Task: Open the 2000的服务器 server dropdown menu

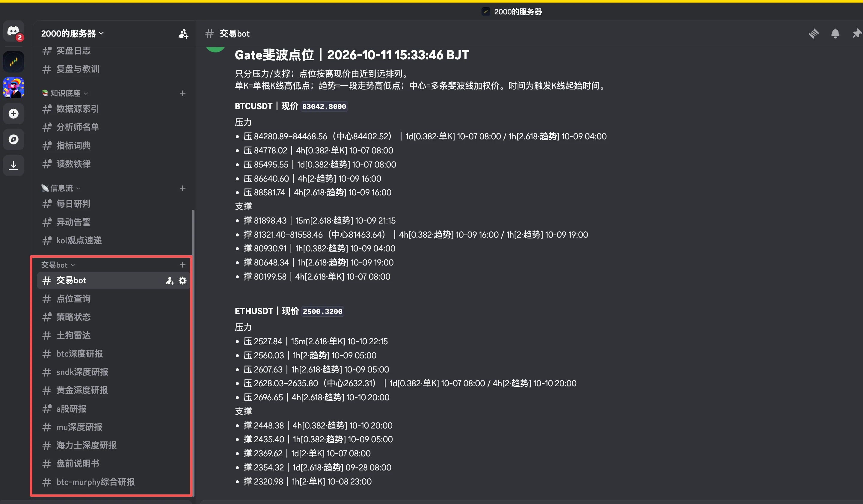Action: coord(72,34)
